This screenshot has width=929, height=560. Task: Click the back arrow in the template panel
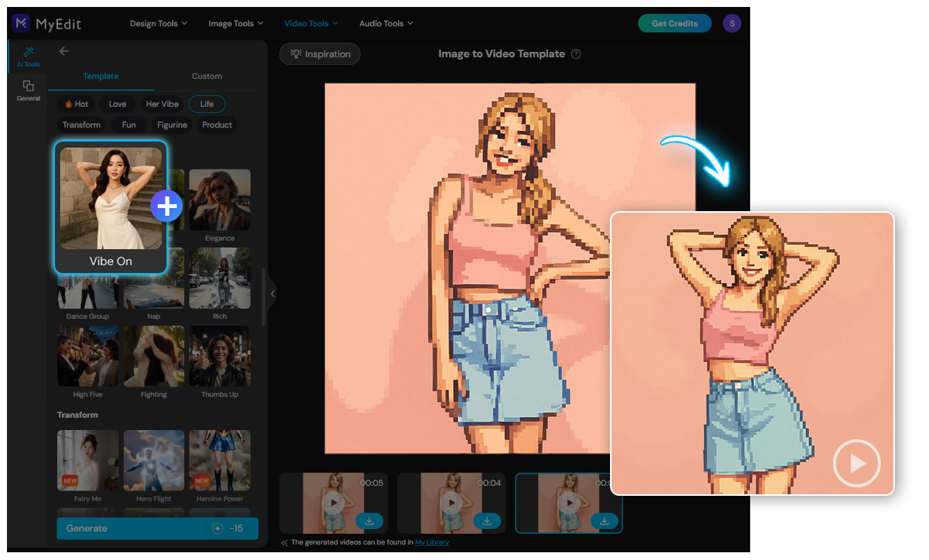point(63,51)
